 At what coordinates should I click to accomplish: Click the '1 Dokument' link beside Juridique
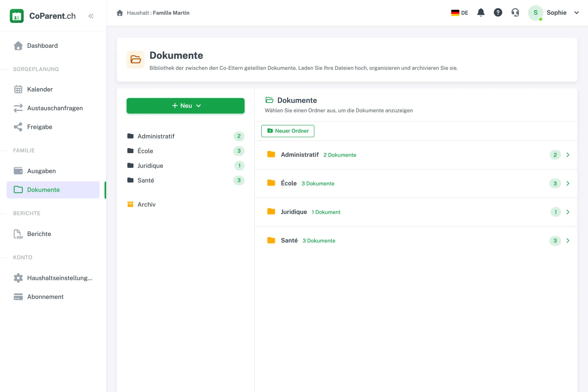tap(326, 212)
